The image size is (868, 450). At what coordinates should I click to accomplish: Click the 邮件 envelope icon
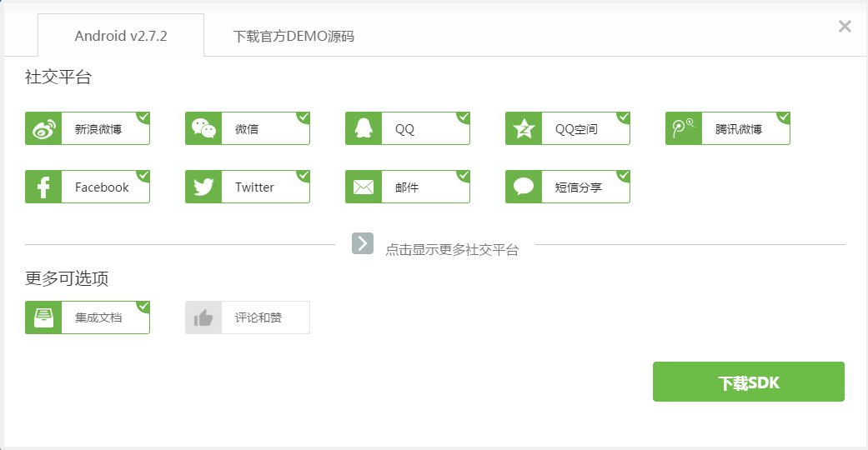tap(364, 187)
